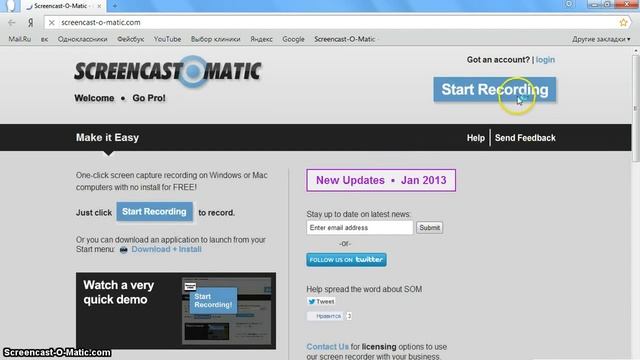Click the Screencast-O-Matic logo

click(x=167, y=71)
